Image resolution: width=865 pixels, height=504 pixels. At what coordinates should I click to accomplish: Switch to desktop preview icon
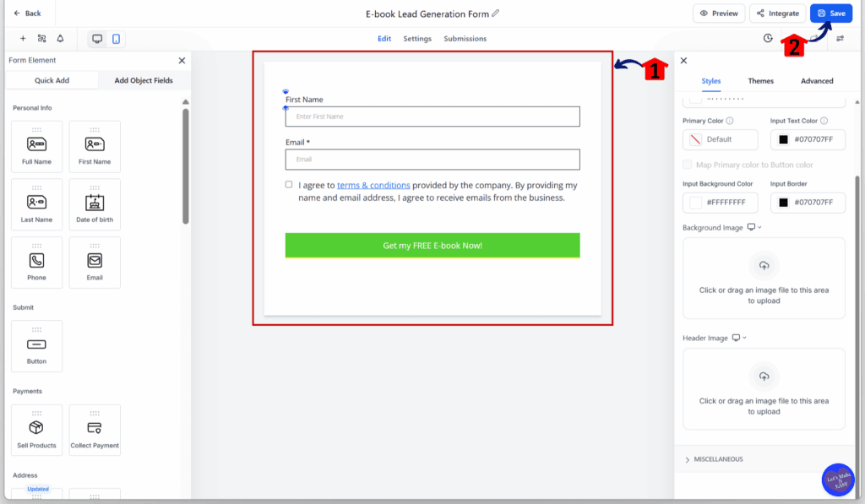pos(97,39)
